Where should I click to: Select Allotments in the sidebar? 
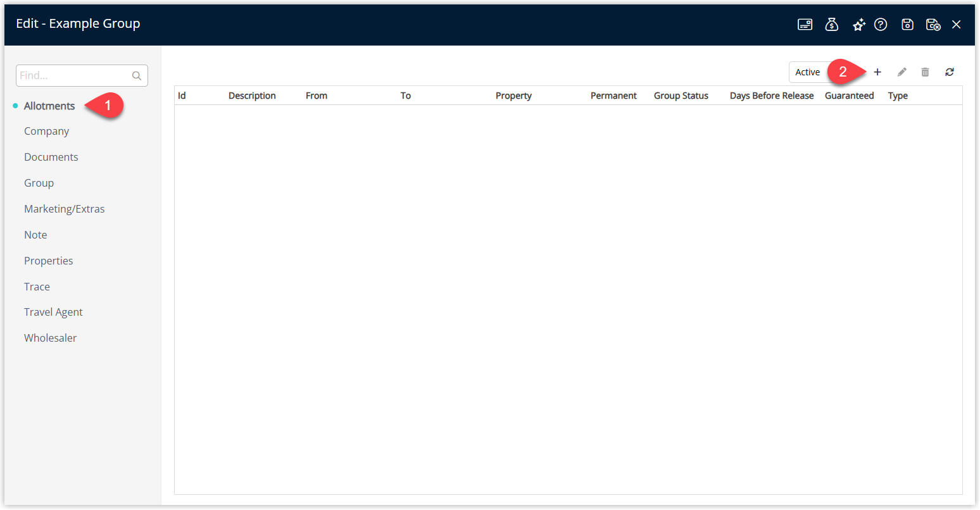[49, 106]
